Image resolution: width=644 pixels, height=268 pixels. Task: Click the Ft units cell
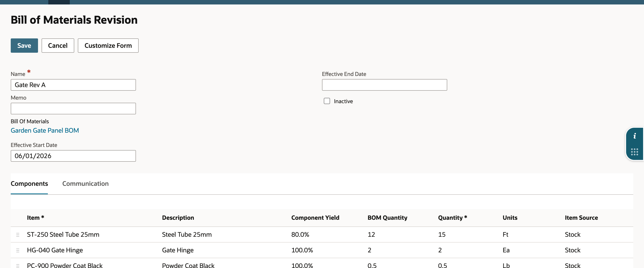(x=505, y=234)
